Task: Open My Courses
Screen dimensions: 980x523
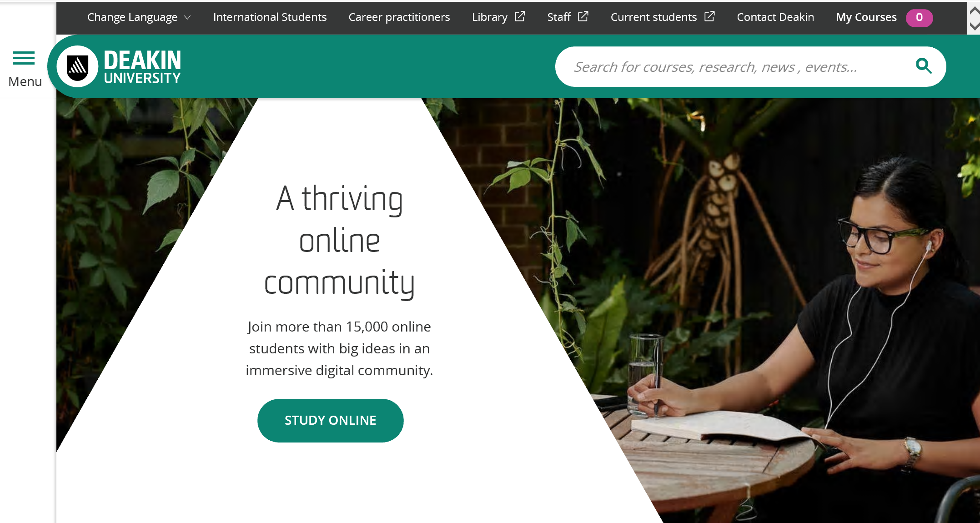Action: tap(866, 17)
